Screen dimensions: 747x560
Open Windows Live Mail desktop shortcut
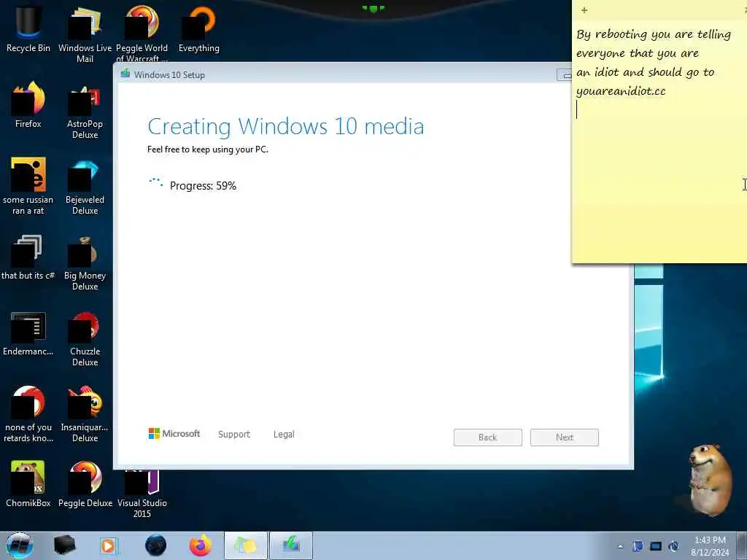[85, 34]
